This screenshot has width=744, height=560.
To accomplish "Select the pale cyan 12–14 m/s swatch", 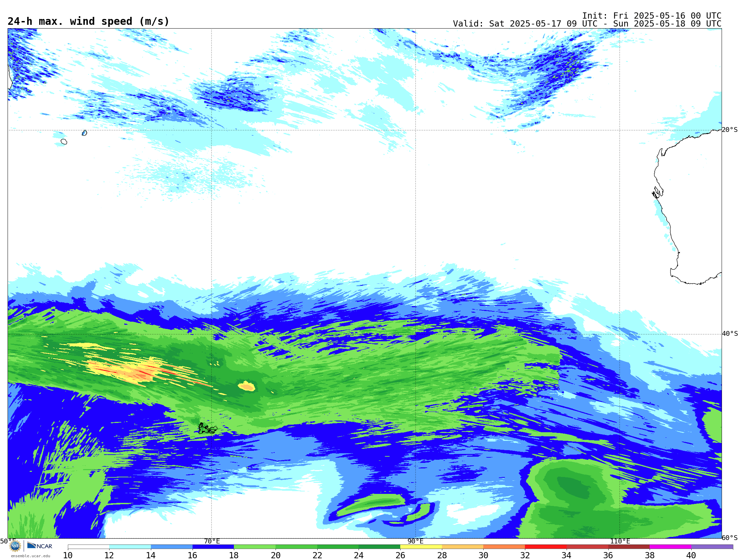I will [130, 547].
